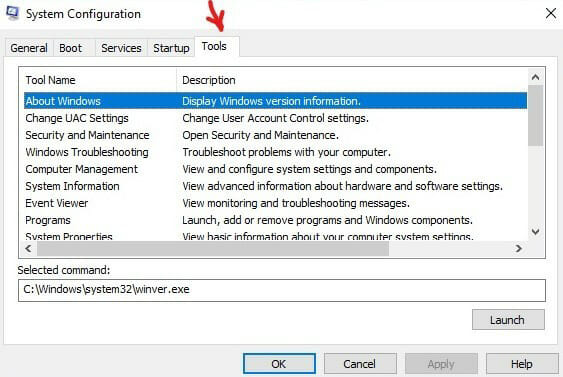The image size is (563, 377).
Task: Click the horizontal scroll left arrow
Action: pyautogui.click(x=28, y=248)
